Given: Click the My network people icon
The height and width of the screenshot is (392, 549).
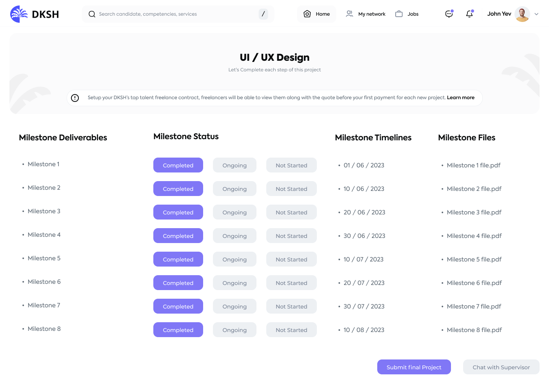Looking at the screenshot, I should (349, 14).
